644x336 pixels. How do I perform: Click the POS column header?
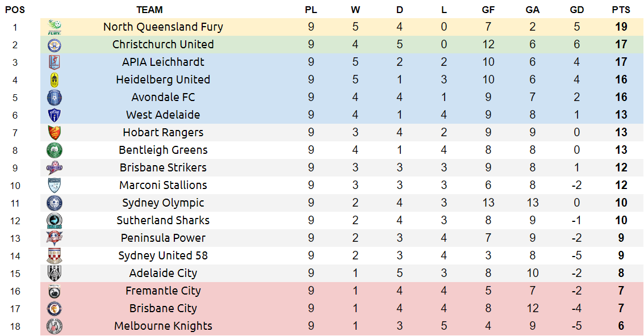pyautogui.click(x=15, y=10)
